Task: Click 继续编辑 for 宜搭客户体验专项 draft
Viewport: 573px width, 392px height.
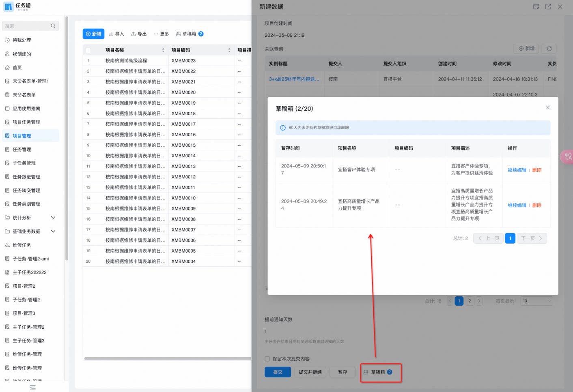Action: (x=517, y=170)
